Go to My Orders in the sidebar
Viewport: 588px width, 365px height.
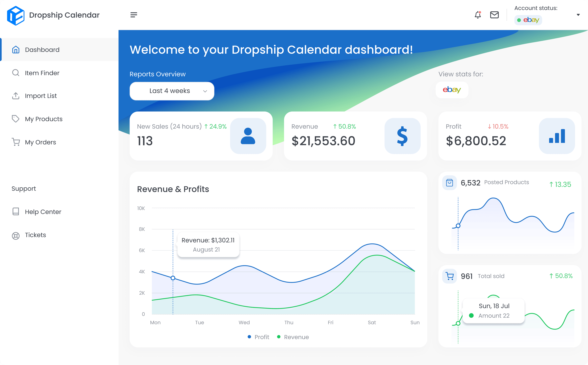[40, 142]
